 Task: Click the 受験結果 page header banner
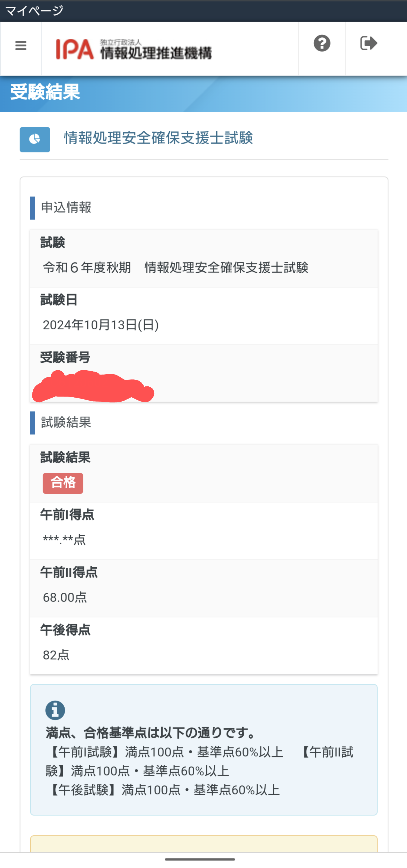click(45, 92)
